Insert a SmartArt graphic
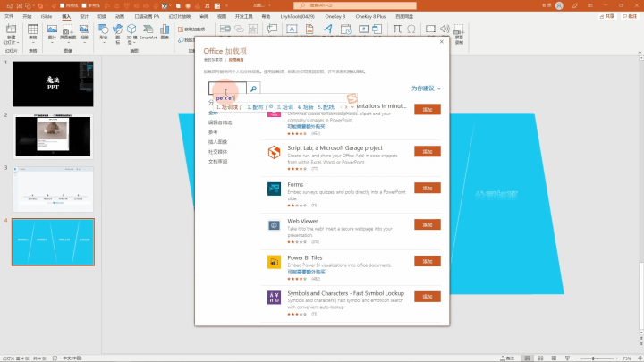Image resolution: width=644 pixels, height=362 pixels. [148, 29]
